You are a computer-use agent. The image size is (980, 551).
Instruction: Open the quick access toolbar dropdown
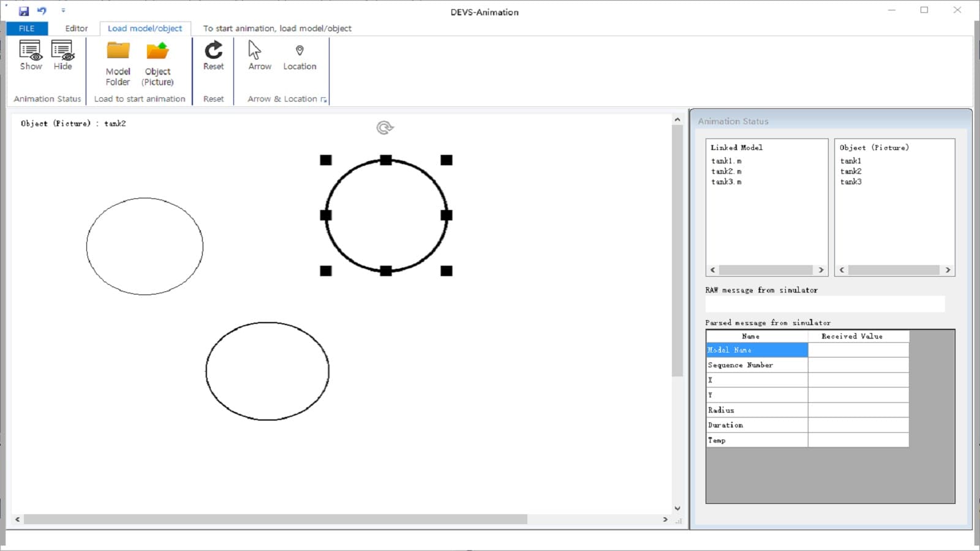tap(63, 11)
